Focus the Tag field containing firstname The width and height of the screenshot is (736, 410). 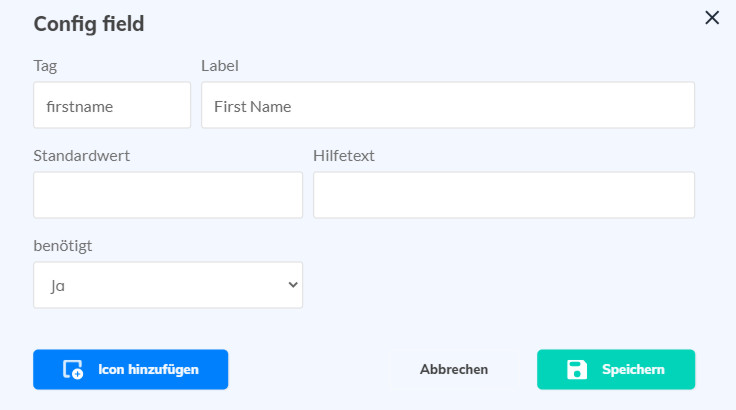point(111,105)
